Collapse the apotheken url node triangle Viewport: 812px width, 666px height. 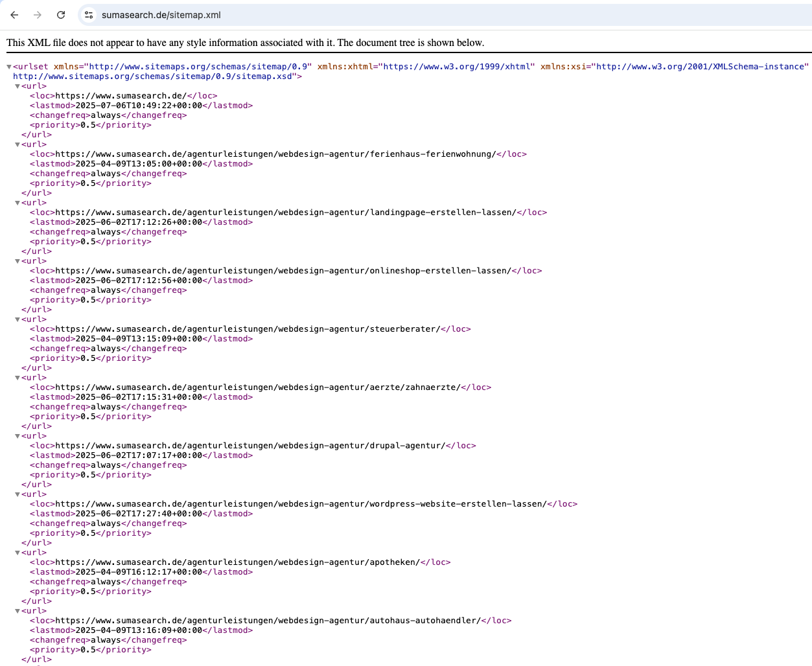[17, 552]
